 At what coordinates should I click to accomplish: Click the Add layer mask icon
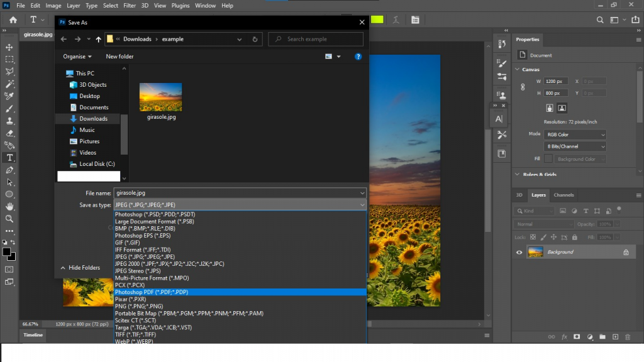(577, 337)
